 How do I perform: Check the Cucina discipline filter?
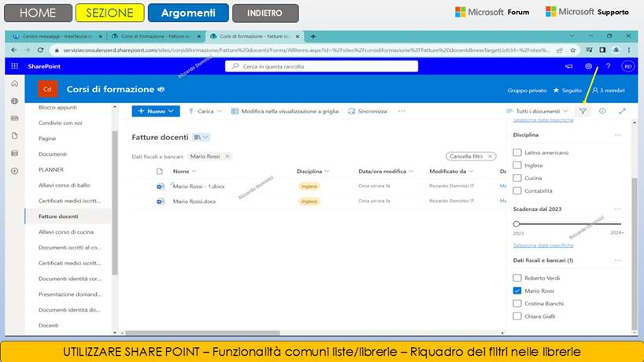(517, 178)
